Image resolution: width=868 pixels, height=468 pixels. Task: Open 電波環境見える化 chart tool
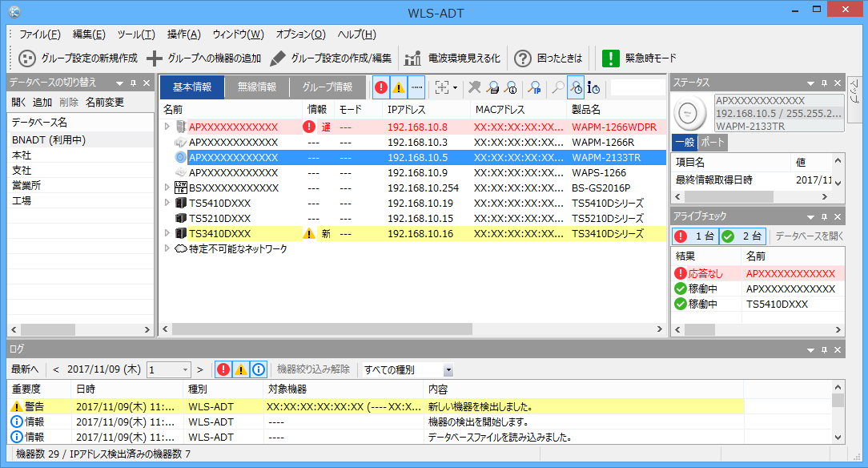(452, 58)
